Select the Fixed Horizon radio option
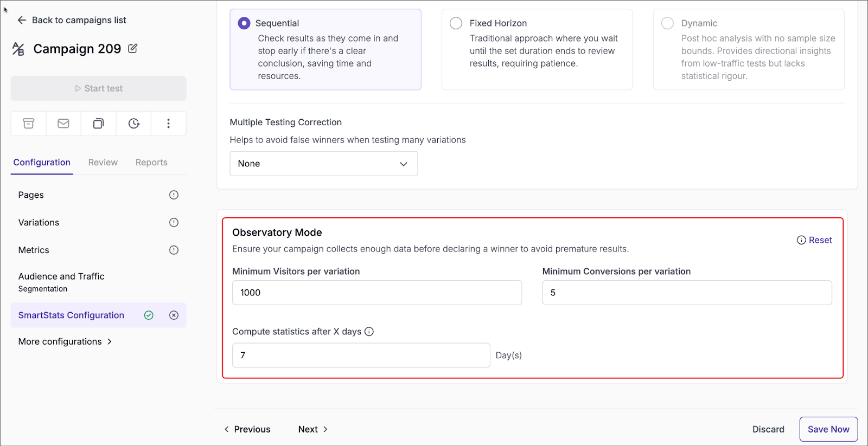The image size is (868, 446). click(x=456, y=23)
